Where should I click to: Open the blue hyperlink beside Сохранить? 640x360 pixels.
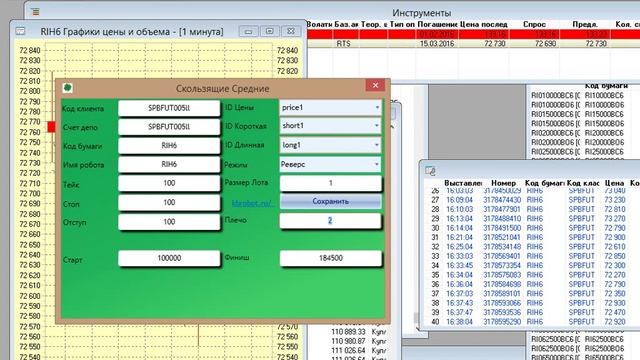pos(252,203)
